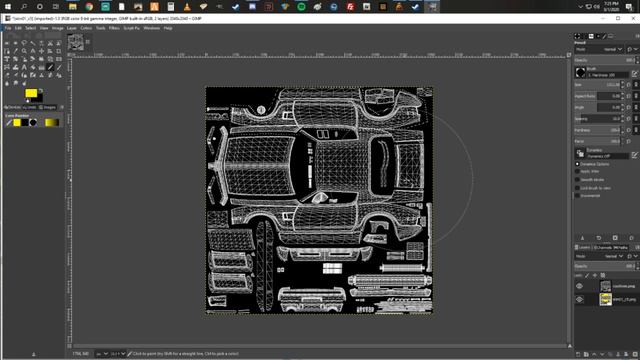The image size is (640, 360).
Task: Select the Free Select lasso tool
Action: (24, 43)
